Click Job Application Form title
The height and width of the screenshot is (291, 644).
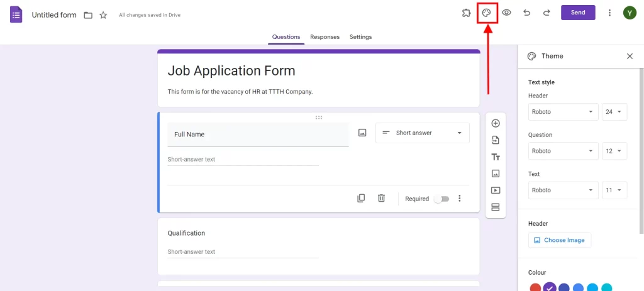[231, 71]
